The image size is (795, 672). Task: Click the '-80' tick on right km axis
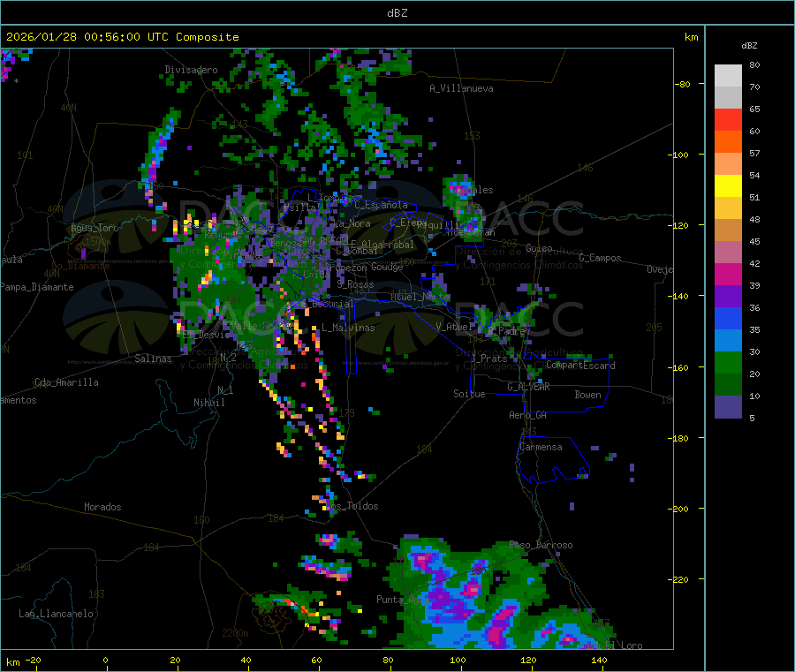(x=682, y=84)
